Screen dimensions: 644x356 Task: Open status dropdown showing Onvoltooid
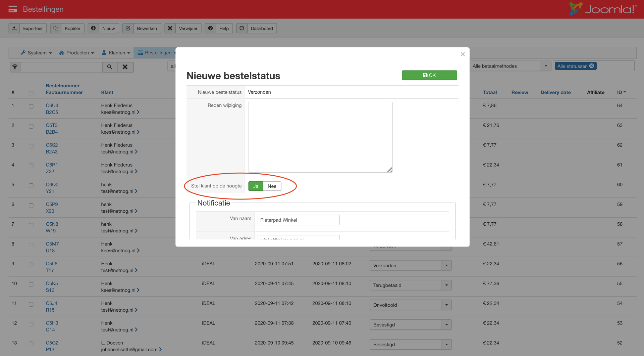point(411,305)
